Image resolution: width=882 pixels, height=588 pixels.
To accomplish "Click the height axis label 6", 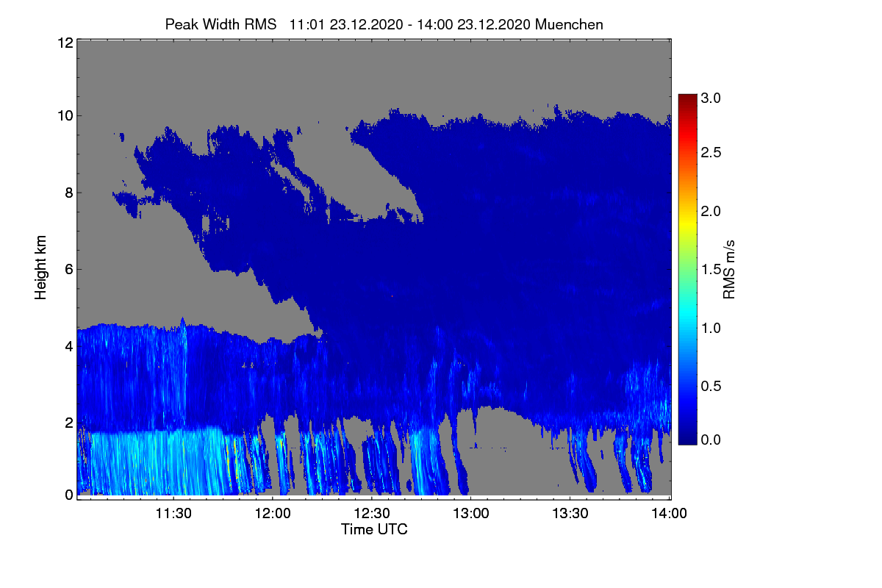I will tap(68, 269).
